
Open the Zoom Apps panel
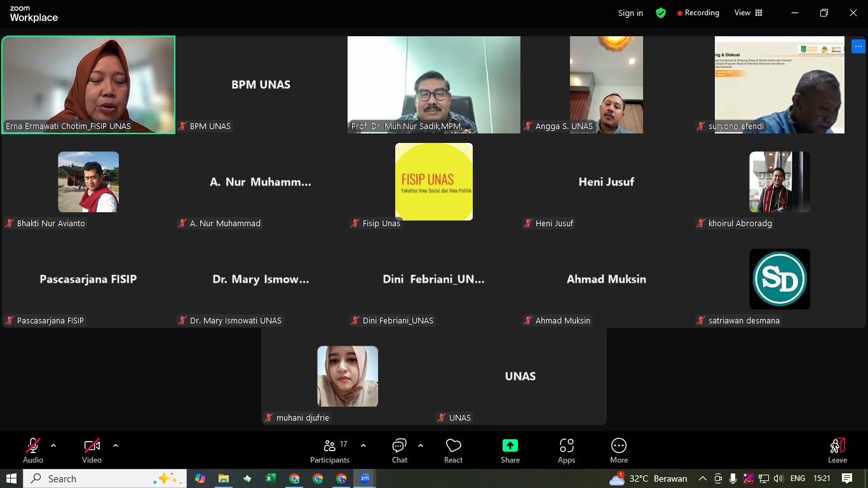coord(566,451)
